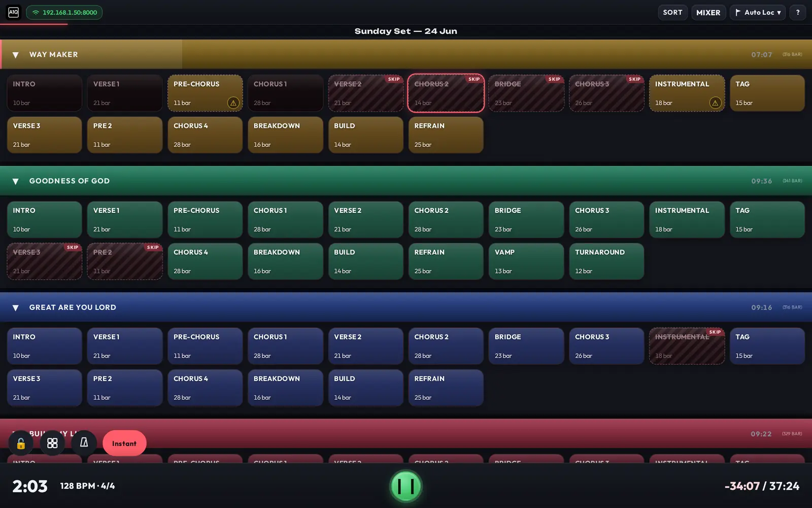Click the A10 app logo icon
The image size is (812, 508).
(14, 12)
